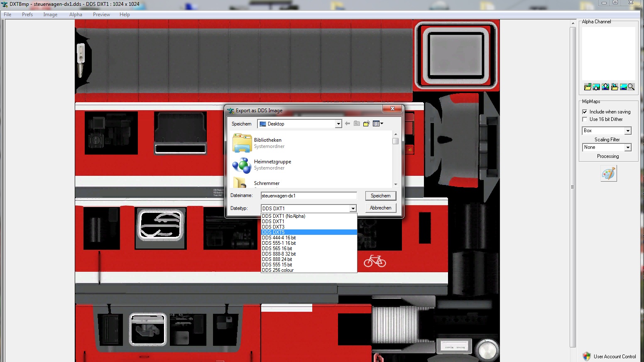Click the painter's palette icon

click(x=608, y=173)
